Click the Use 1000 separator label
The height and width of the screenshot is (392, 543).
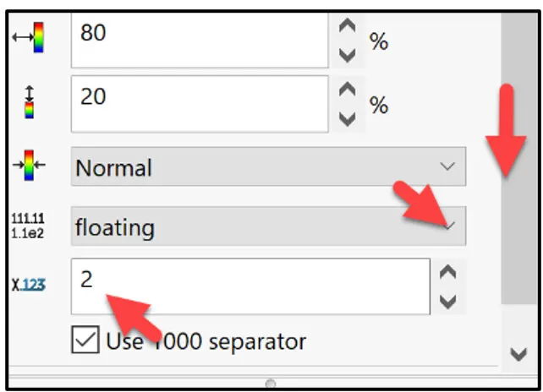(206, 341)
